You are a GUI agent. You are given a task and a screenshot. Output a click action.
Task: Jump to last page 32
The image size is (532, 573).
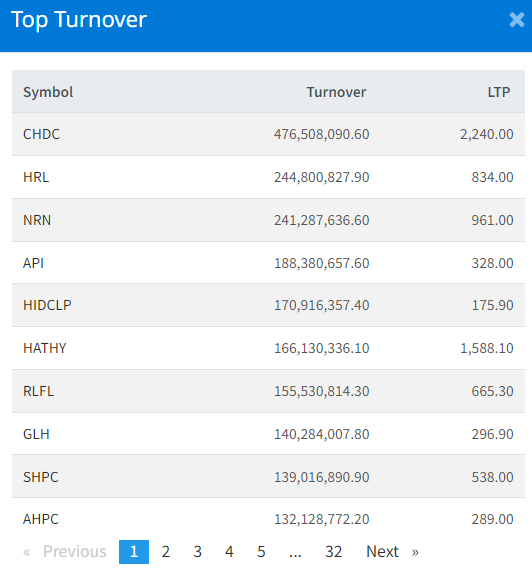334,551
